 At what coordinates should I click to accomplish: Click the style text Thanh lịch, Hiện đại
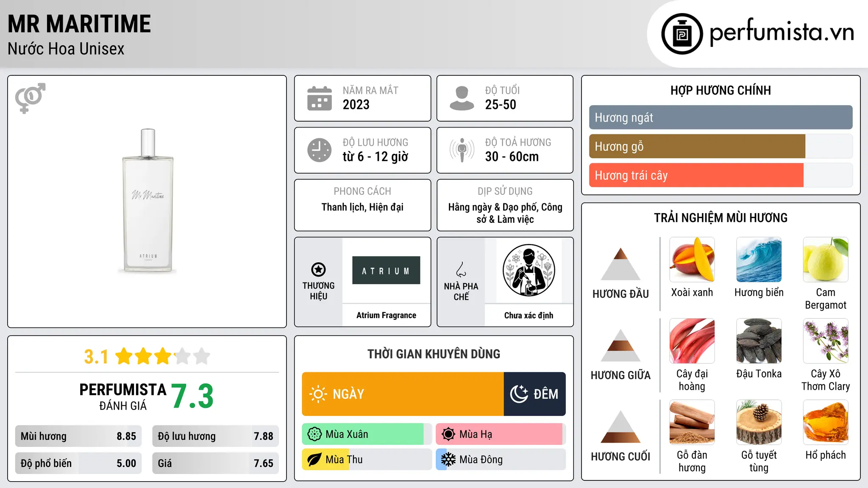pyautogui.click(x=362, y=207)
